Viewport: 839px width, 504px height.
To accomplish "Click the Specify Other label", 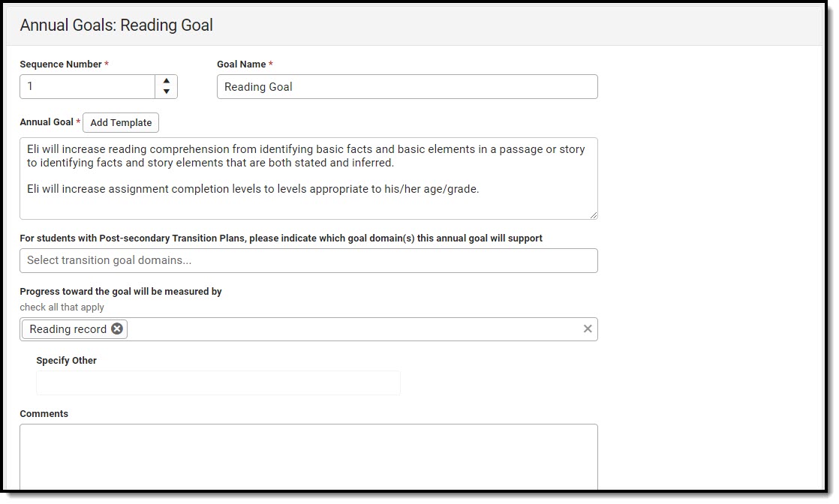I will [x=66, y=360].
